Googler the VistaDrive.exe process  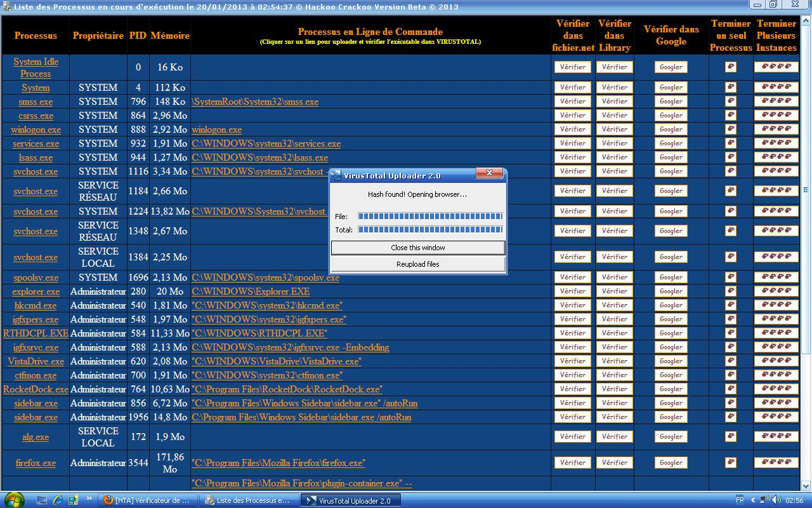[671, 361]
